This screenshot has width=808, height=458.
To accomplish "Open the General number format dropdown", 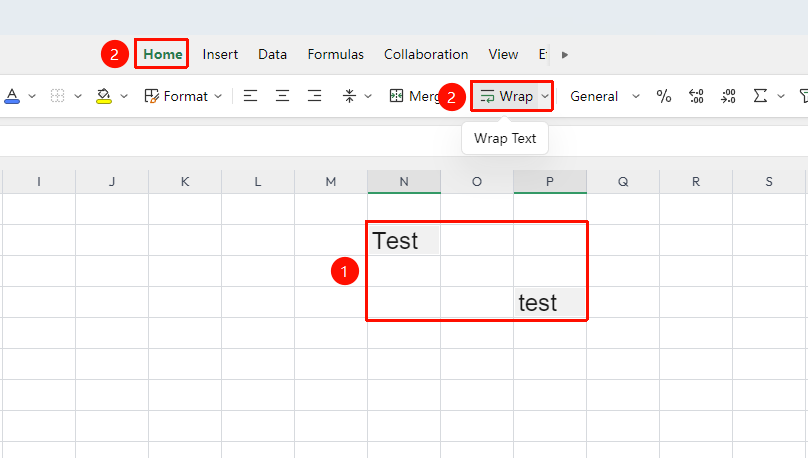I will [x=604, y=96].
